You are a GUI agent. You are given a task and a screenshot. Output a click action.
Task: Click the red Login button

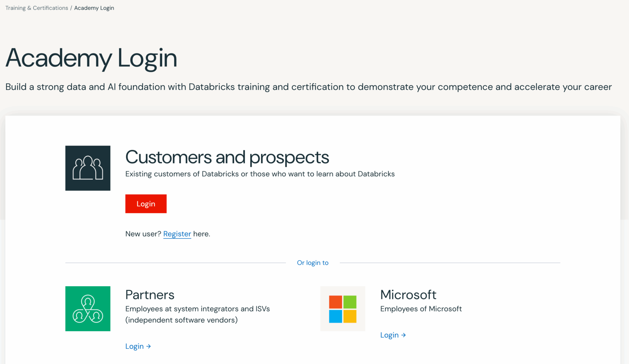coord(146,204)
